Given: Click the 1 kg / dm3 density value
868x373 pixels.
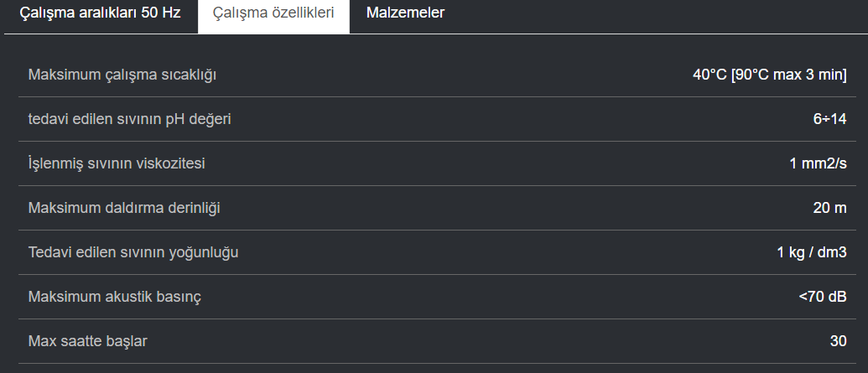Looking at the screenshot, I should [x=812, y=251].
